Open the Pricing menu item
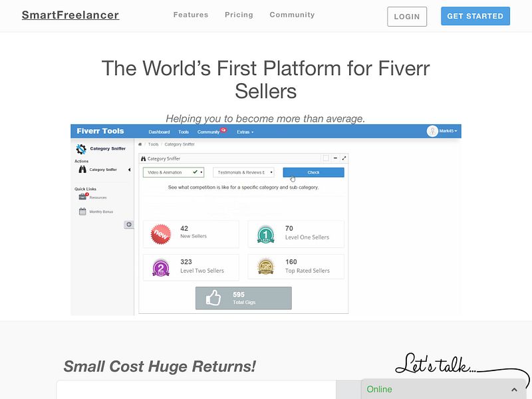 239,15
